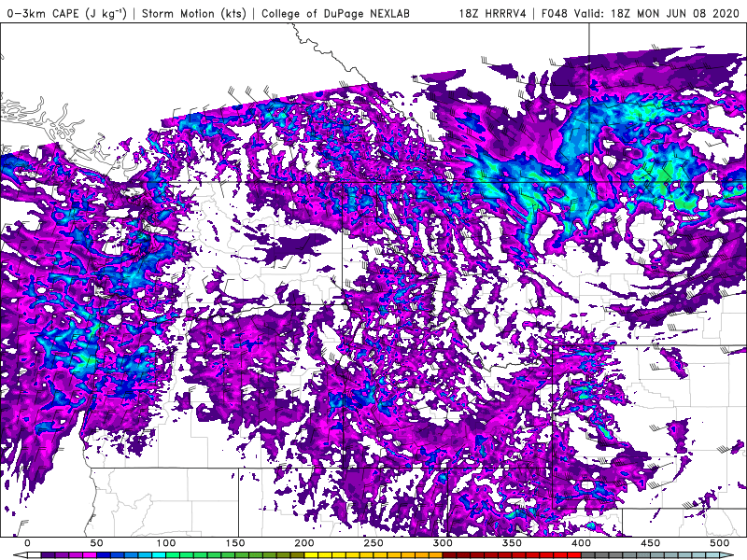The image size is (747, 560).
Task: Click the '50' label on the color scale
Action: tap(97, 543)
